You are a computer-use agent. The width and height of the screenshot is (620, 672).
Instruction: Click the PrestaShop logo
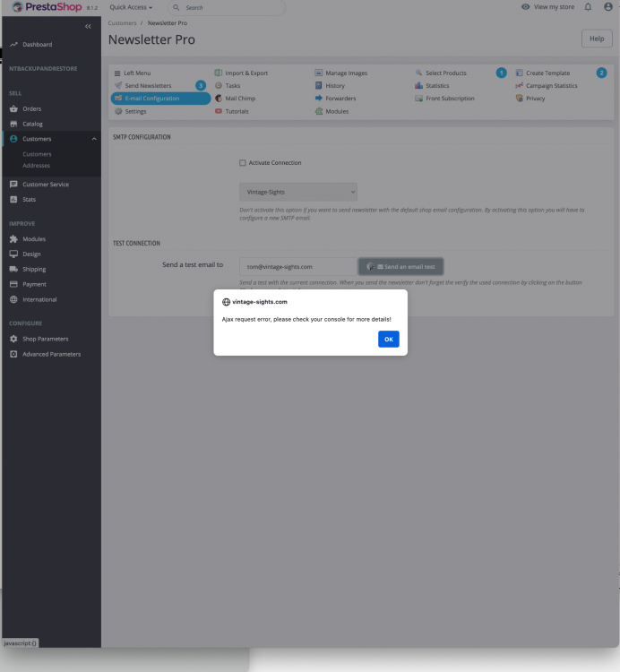[47, 7]
